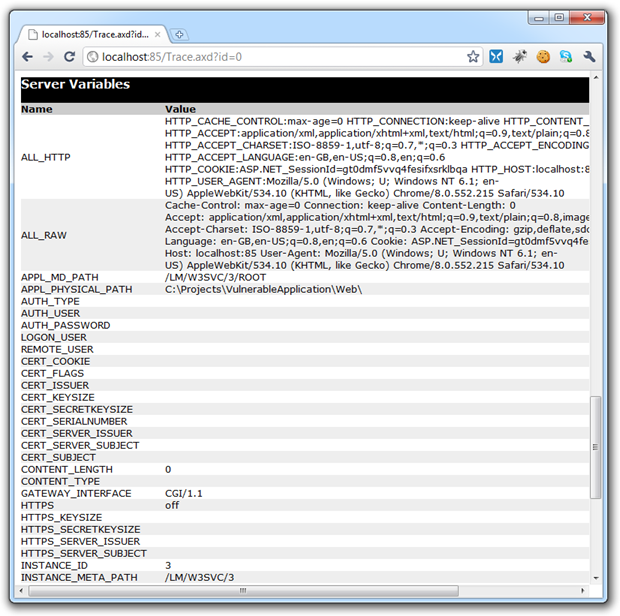This screenshot has width=620, height=616.
Task: Open the Chrome wrench settings menu
Action: point(589,57)
